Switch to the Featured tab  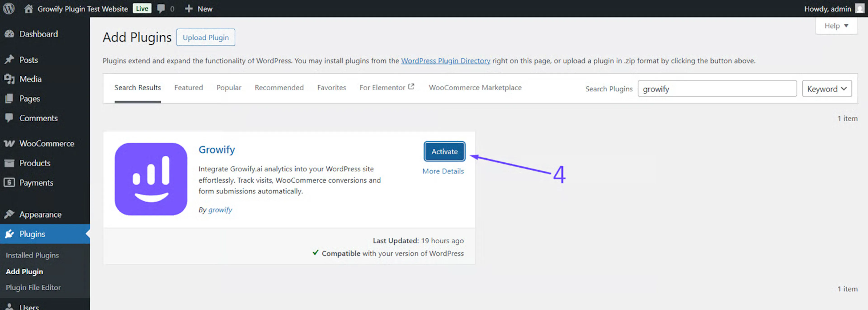pyautogui.click(x=188, y=88)
